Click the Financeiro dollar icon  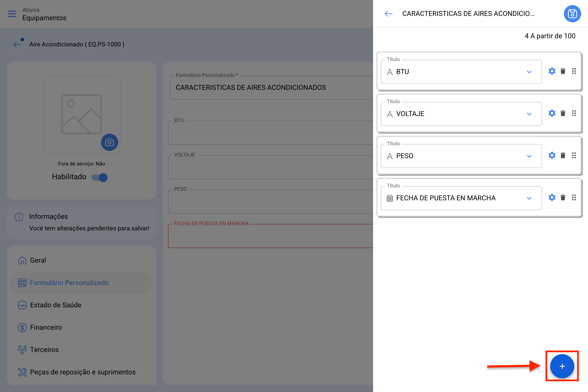(22, 328)
